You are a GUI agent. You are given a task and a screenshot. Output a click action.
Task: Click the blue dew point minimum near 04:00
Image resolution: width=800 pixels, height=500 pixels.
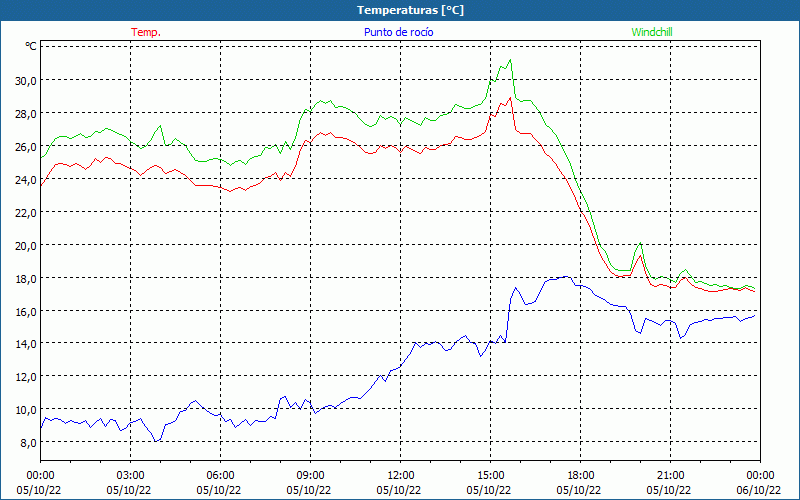click(x=157, y=441)
